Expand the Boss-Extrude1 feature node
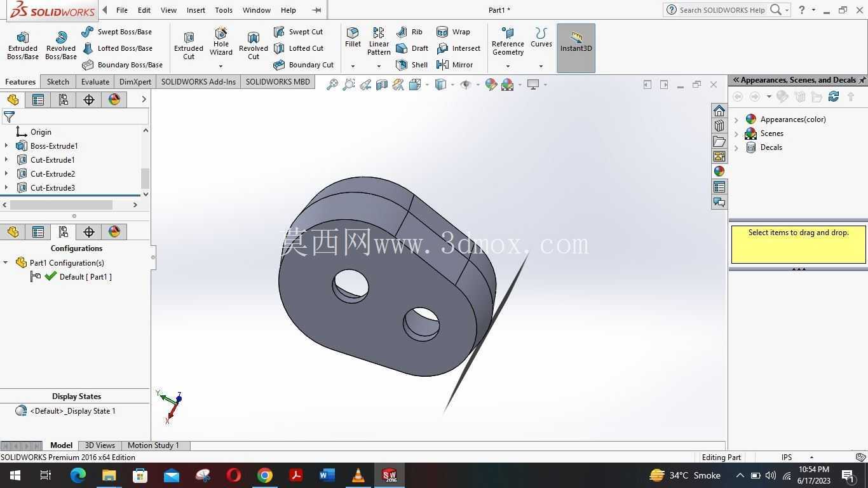 [6, 146]
